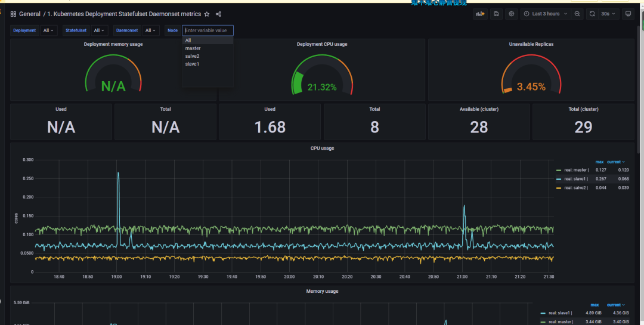Click the General folder breadcrumb link

click(30, 14)
